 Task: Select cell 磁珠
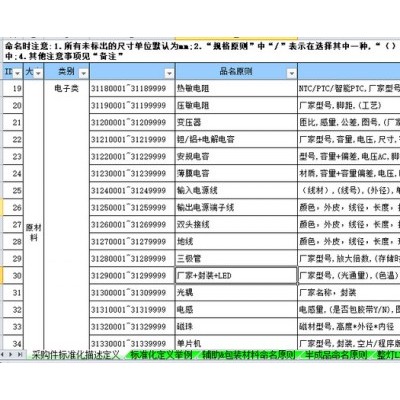tap(236, 326)
